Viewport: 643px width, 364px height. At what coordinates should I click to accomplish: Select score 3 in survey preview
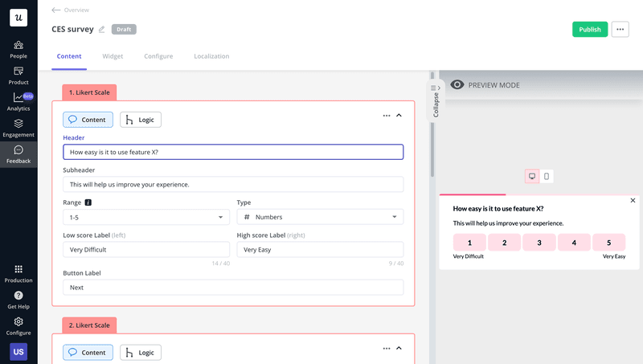tap(539, 243)
